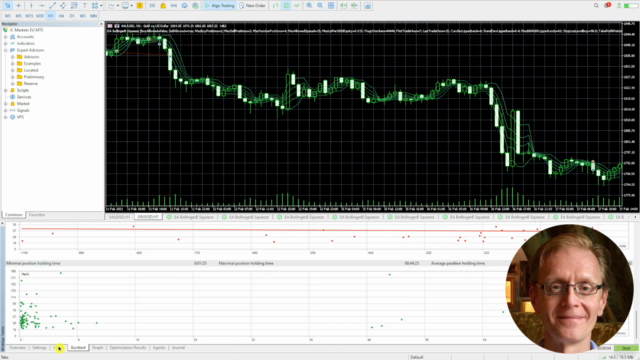Collapse the Expert Advisors tree node
Viewport: 640px width, 360px height.
[x=6, y=50]
